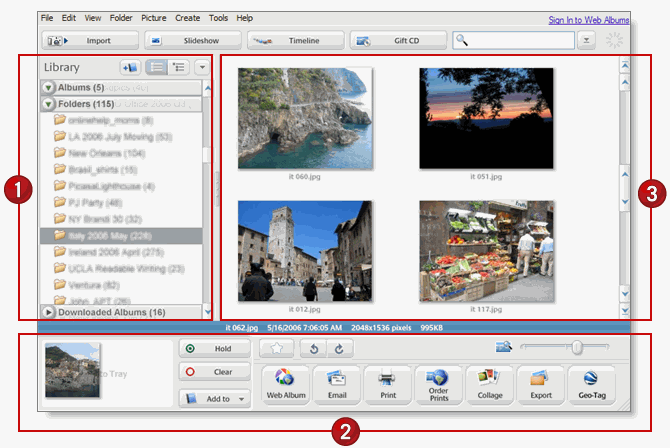This screenshot has width=670, height=448.
Task: Rotate picture counter-clockwise
Action: pyautogui.click(x=314, y=349)
